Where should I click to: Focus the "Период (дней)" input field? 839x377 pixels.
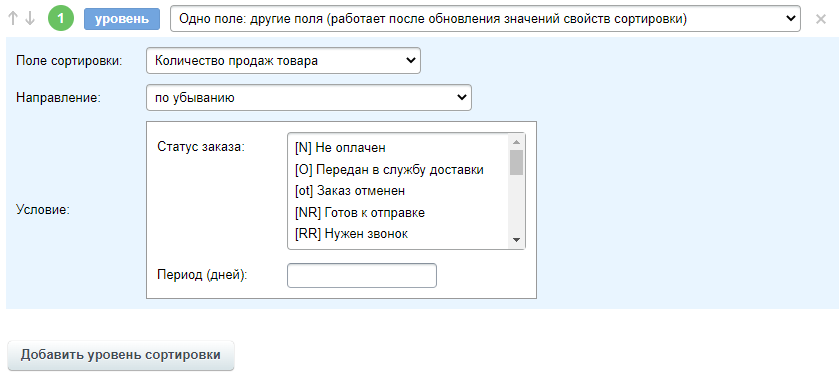pos(362,275)
